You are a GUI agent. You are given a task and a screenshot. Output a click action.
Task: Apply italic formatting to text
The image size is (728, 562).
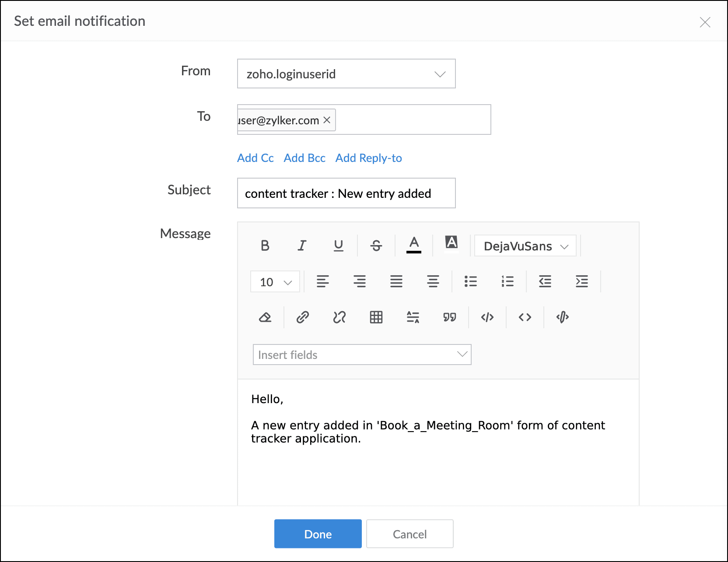pos(302,246)
